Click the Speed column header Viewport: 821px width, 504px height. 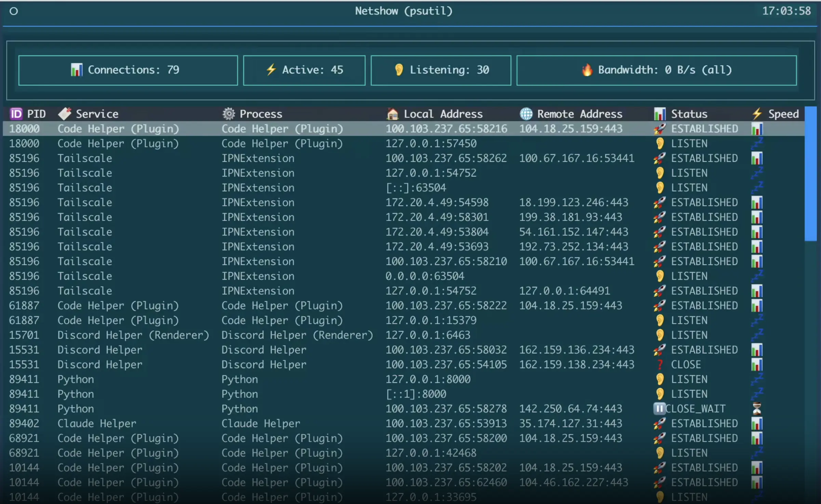click(x=783, y=114)
